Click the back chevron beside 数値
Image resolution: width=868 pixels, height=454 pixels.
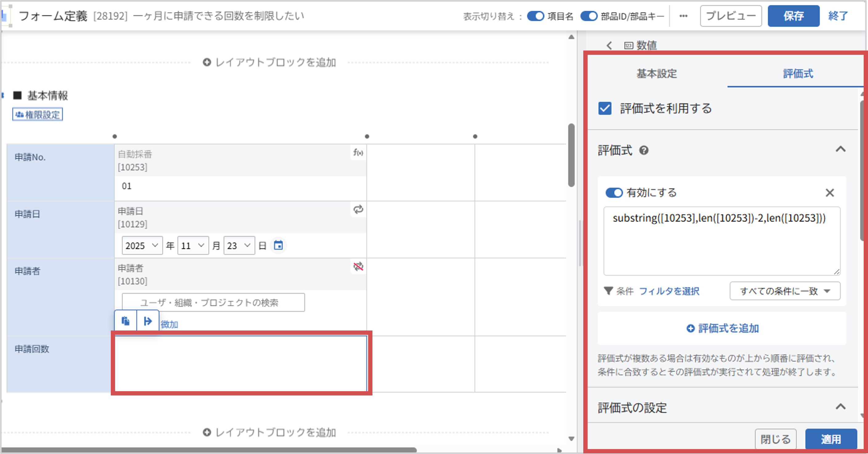pos(609,45)
